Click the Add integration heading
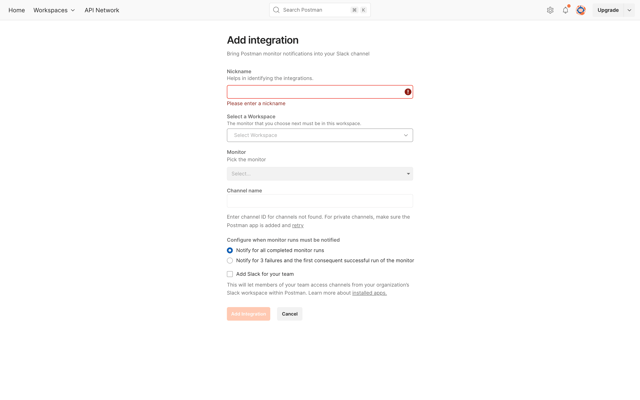This screenshot has height=400, width=640. (262, 40)
